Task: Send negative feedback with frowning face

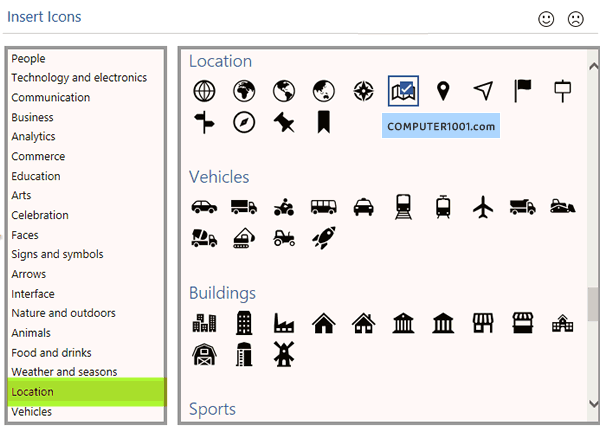Action: (x=576, y=19)
